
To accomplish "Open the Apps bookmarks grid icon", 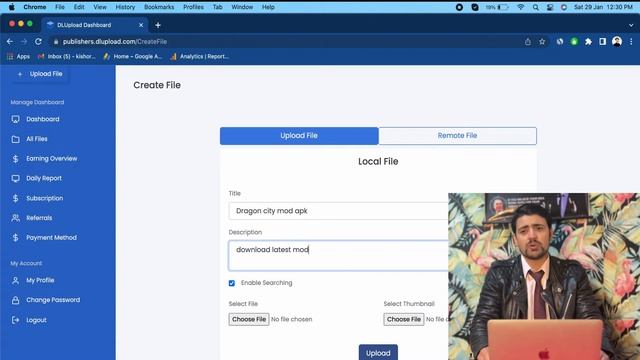I will click(x=10, y=57).
